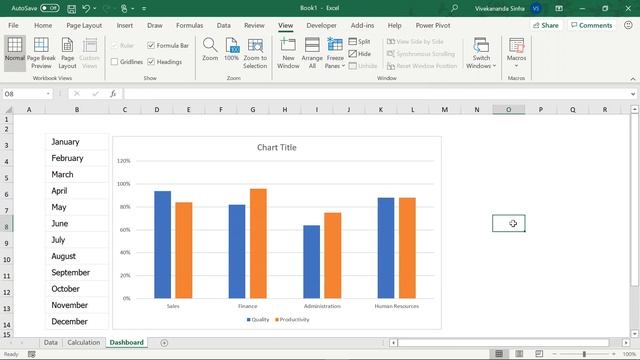Click the Save icon in title bar
640x360 pixels.
71,8
